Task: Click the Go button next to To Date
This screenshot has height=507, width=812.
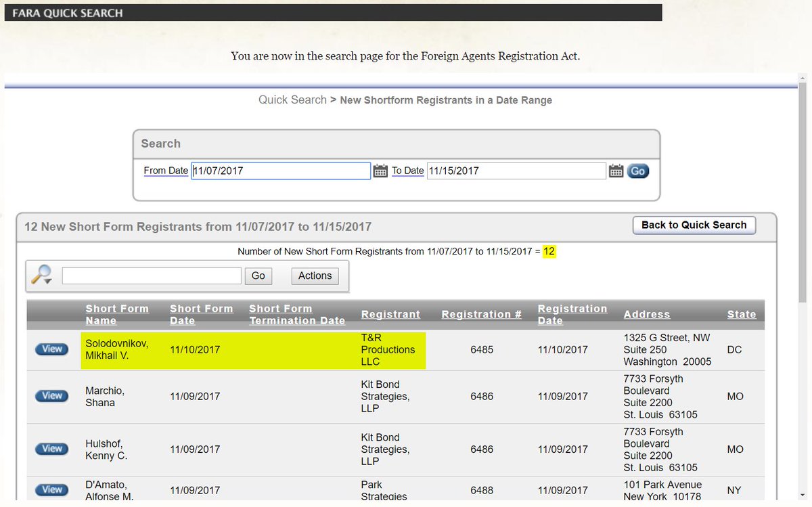Action: coord(637,171)
